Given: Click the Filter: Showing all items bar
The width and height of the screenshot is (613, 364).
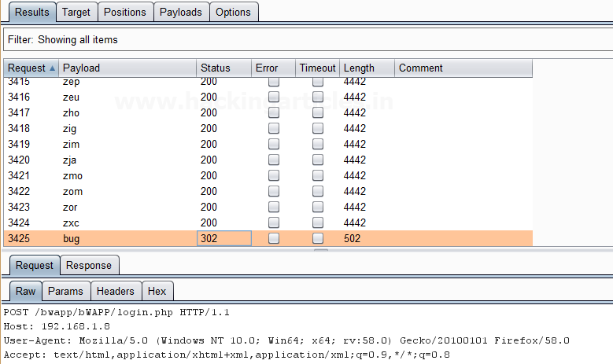Looking at the screenshot, I should 308,40.
